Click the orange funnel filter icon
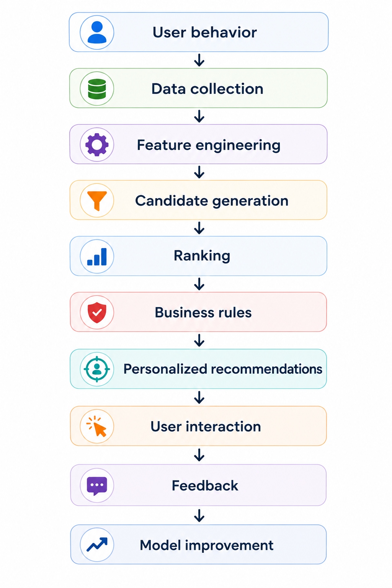Screen dimensions: 392x588 [97, 200]
